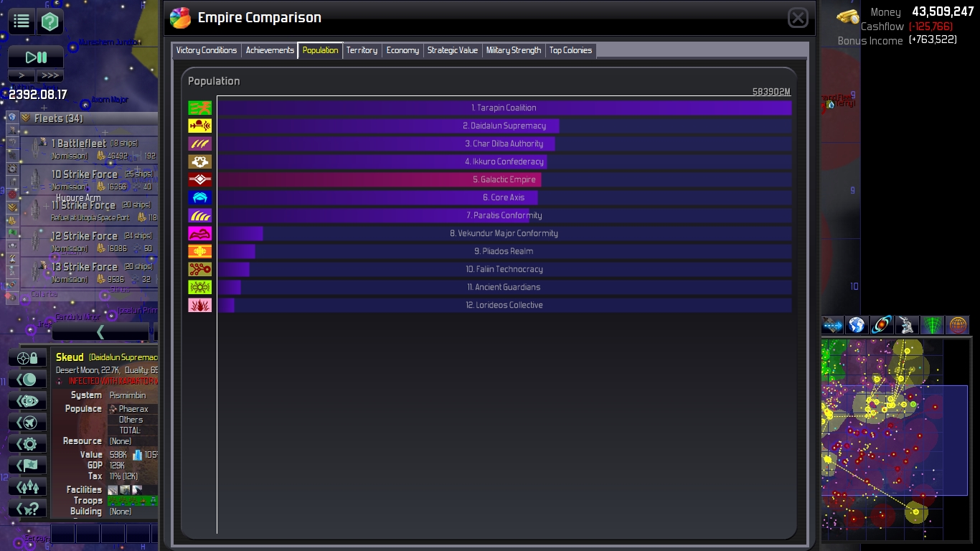Click the fighter-jet cycle button
Image resolution: width=980 pixels, height=551 pixels.
(x=28, y=423)
